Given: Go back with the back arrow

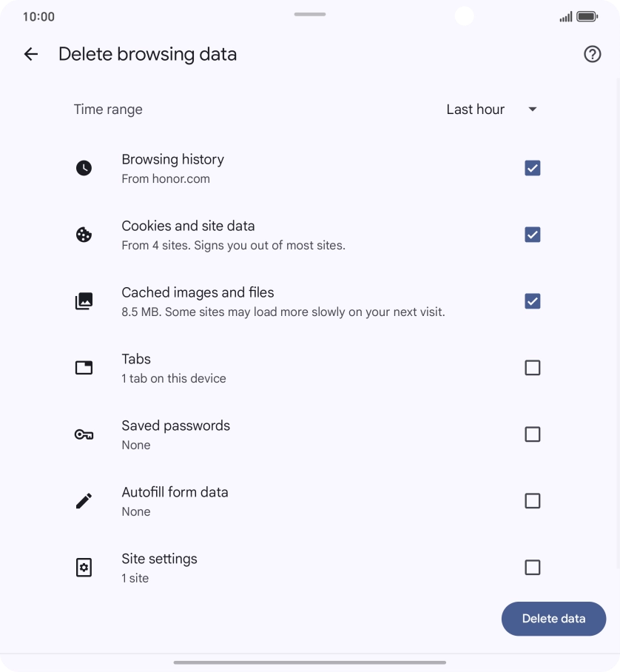Looking at the screenshot, I should pos(30,54).
